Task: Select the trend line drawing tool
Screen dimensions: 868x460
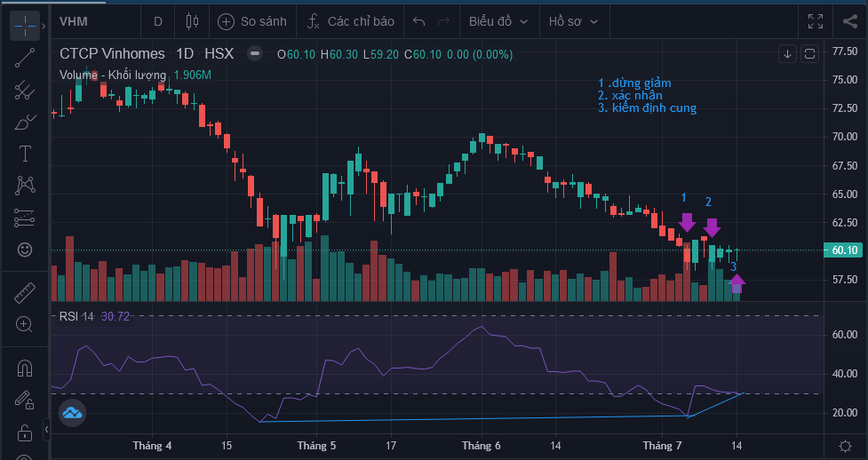Action: click(x=25, y=58)
